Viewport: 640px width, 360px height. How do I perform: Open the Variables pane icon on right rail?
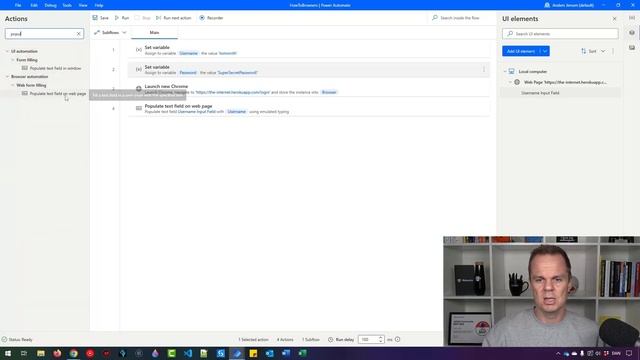point(632,18)
